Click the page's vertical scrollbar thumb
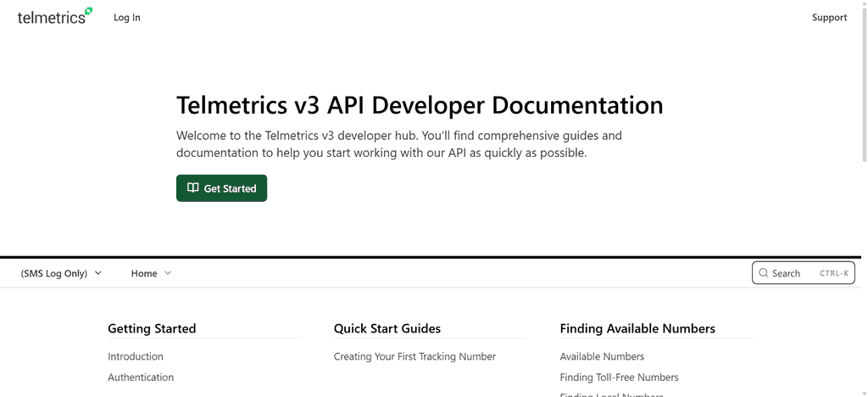The width and height of the screenshot is (868, 397). pyautogui.click(x=864, y=83)
